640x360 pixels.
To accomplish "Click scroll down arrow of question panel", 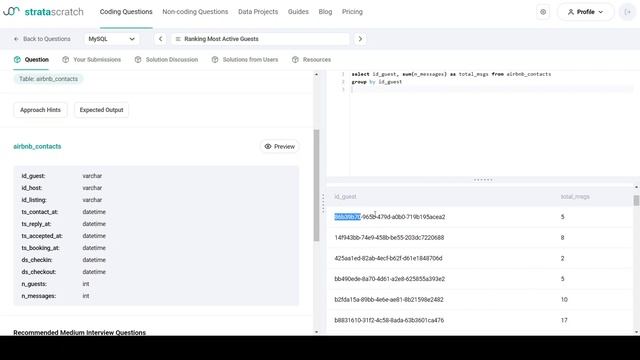I will click(316, 332).
